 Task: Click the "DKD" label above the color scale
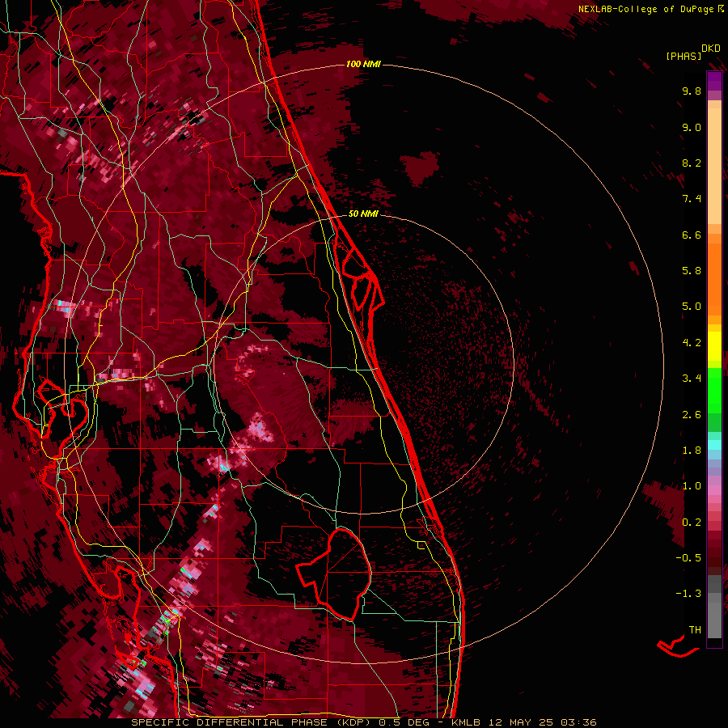click(x=711, y=49)
